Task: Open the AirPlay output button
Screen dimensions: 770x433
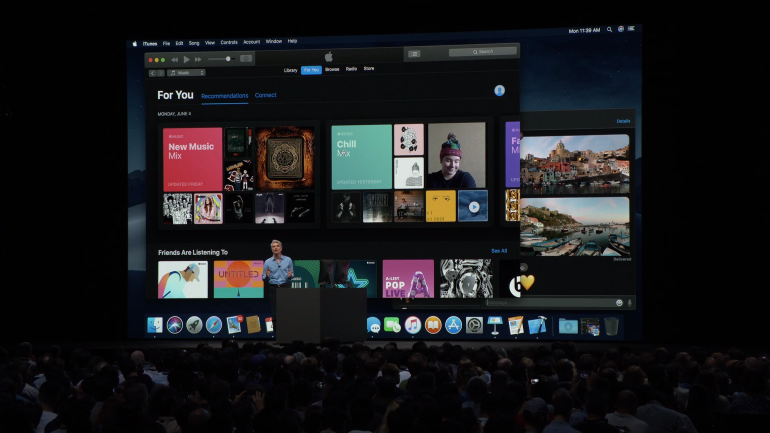Action: point(246,58)
